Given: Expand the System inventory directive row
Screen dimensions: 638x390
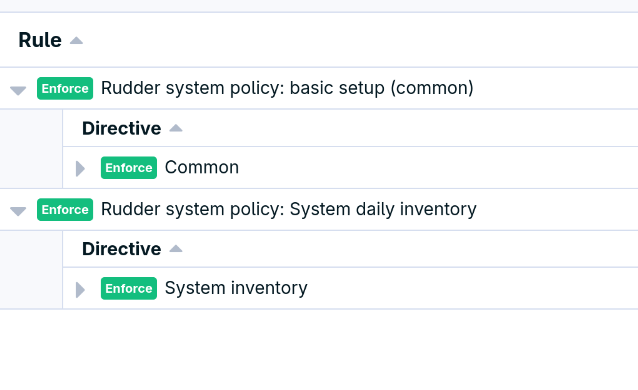Looking at the screenshot, I should click(x=80, y=289).
